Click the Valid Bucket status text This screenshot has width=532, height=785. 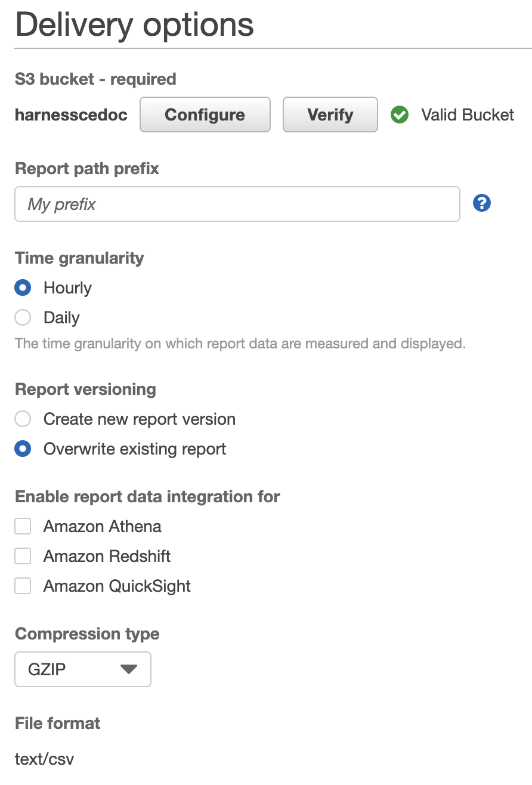(468, 115)
